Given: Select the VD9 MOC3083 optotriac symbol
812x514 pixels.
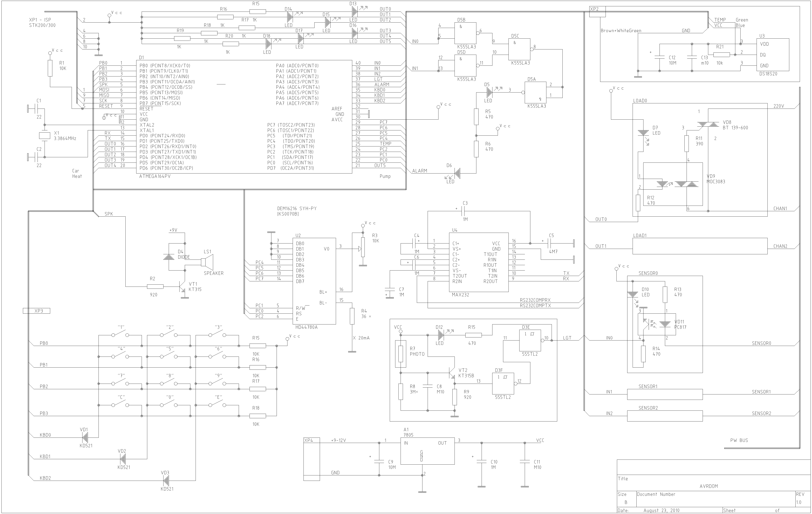Looking at the screenshot, I should click(x=673, y=184).
